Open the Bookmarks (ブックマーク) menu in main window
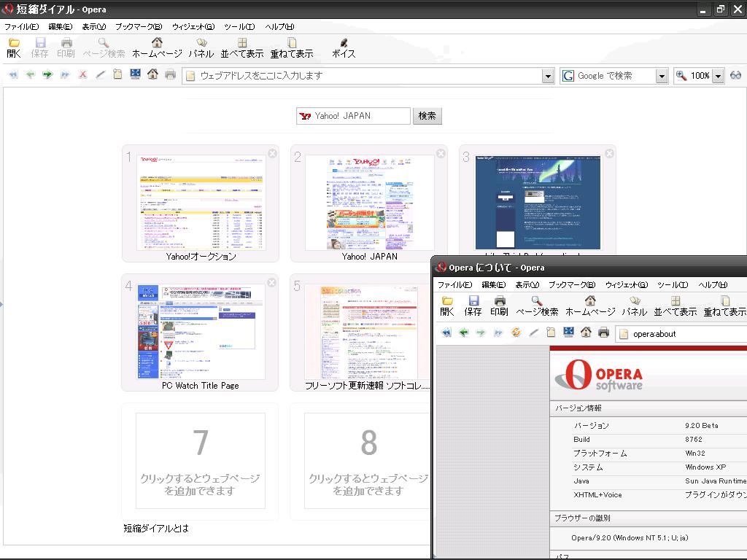Screen dimensions: 747x560 (139, 27)
